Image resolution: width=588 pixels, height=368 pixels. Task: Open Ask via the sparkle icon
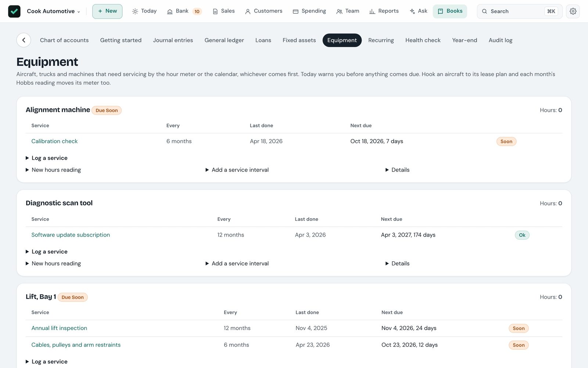[x=412, y=11]
